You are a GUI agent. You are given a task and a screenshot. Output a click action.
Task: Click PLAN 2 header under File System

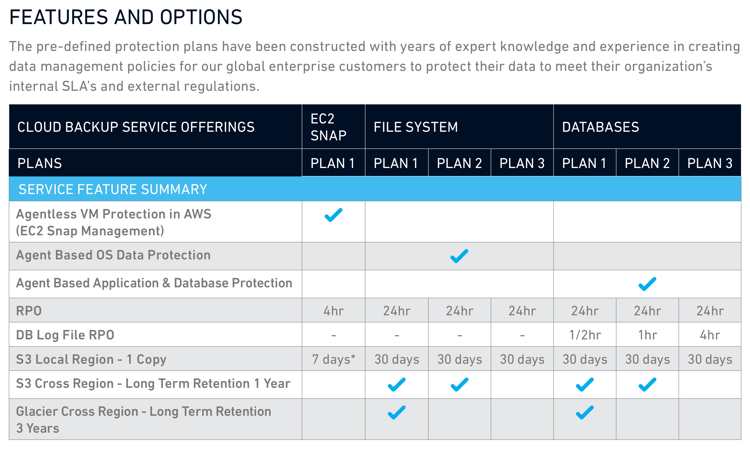point(459,163)
